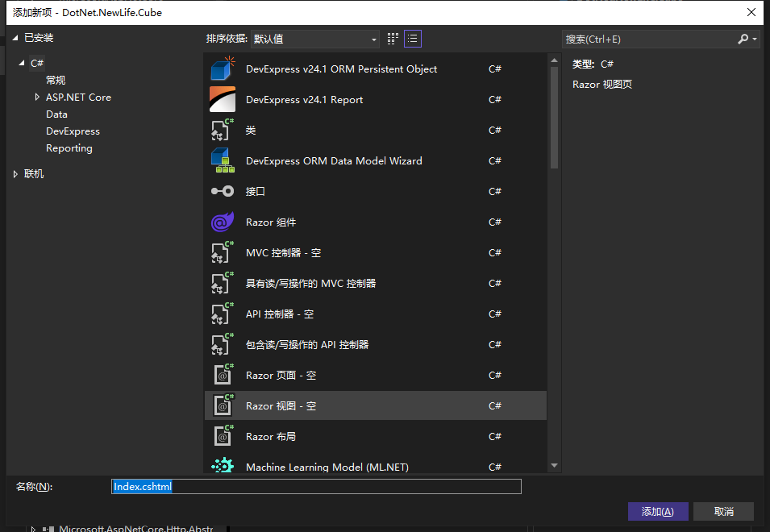Expand Microsoft.AspNetCore.Http.Abstr node in background window
Image resolution: width=770 pixels, height=532 pixels.
(33, 529)
